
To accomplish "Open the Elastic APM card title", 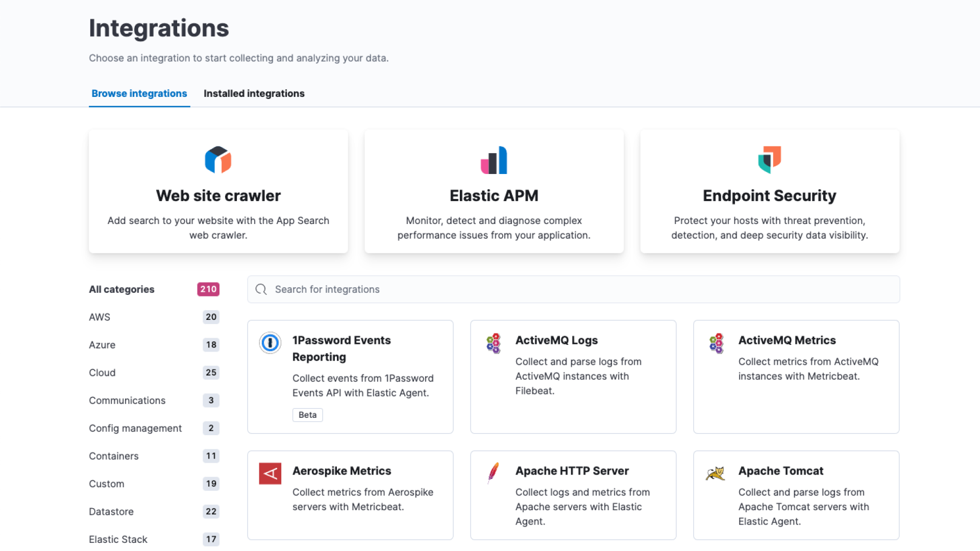I will click(x=494, y=195).
